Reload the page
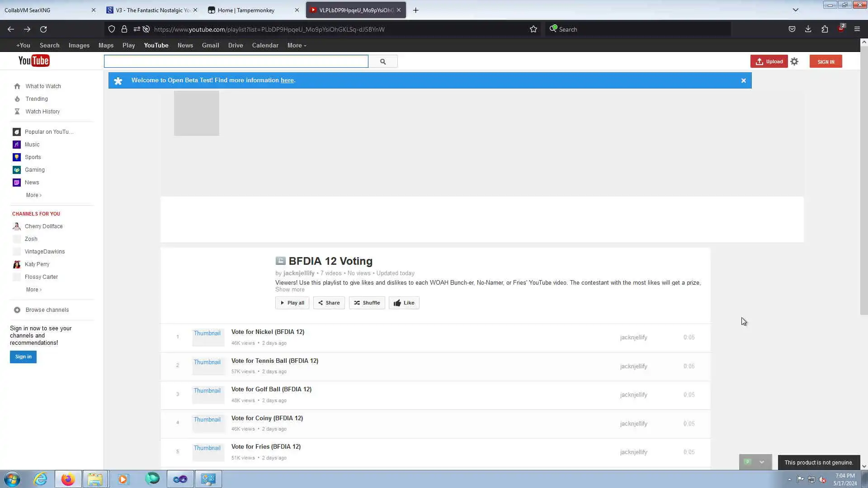The image size is (868, 488). [x=43, y=29]
